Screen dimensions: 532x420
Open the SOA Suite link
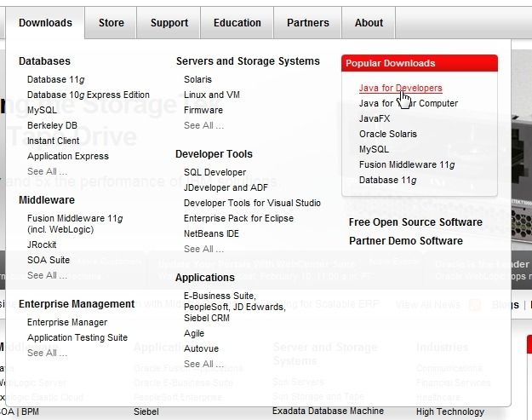click(x=49, y=260)
